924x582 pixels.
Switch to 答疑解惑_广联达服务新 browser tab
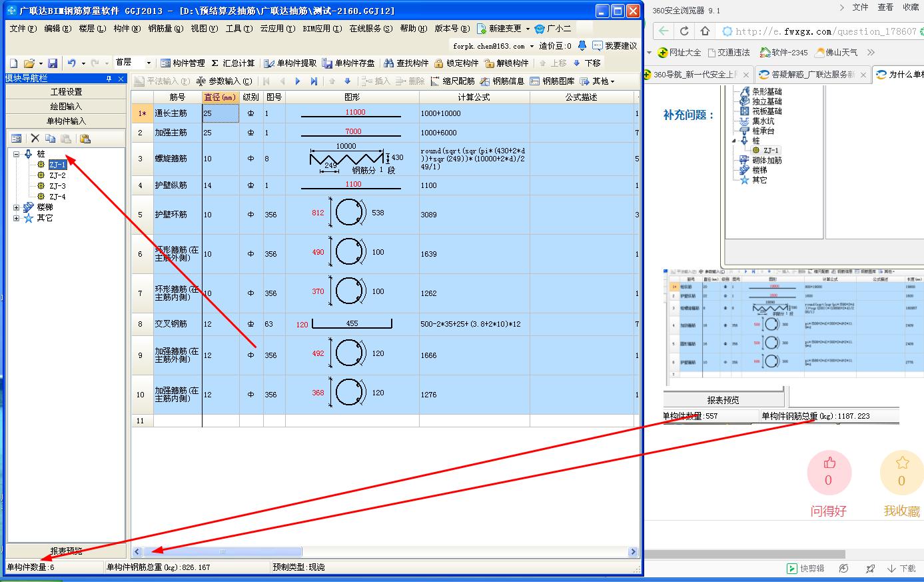[x=812, y=75]
